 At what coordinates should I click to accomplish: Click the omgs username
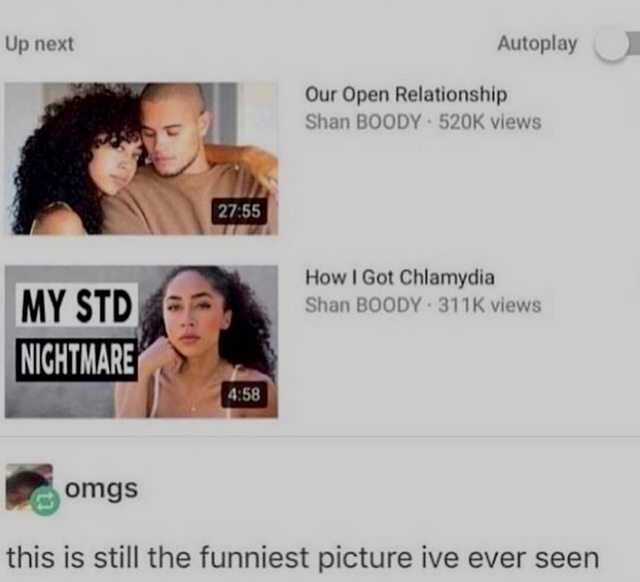coord(101,489)
